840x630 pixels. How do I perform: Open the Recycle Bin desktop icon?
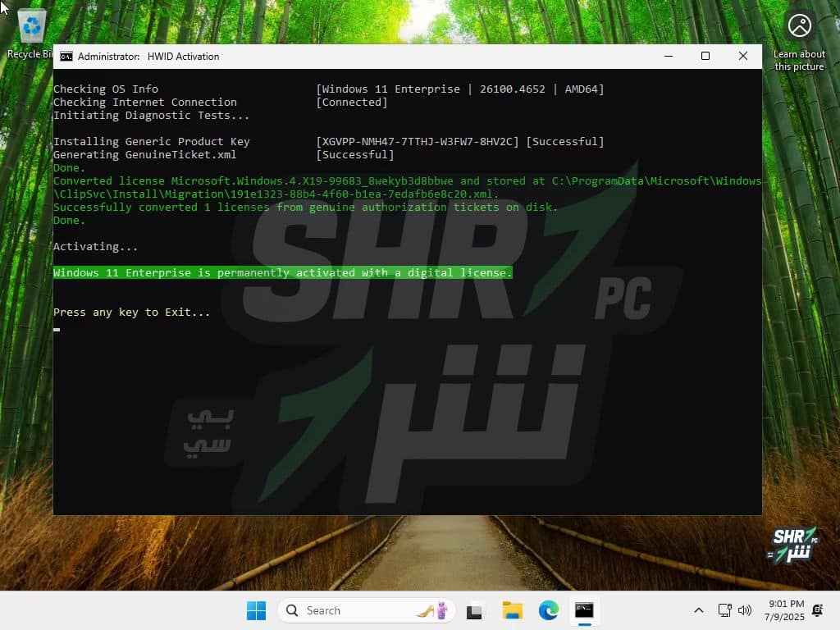30,33
